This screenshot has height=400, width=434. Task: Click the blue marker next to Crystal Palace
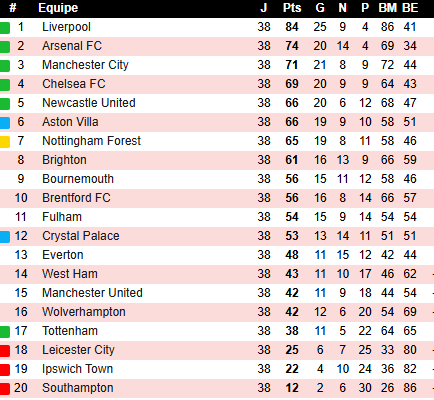(x=5, y=237)
